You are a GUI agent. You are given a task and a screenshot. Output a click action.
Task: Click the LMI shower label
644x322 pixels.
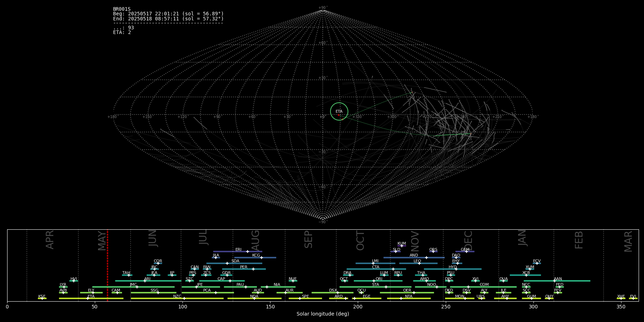[375, 261]
